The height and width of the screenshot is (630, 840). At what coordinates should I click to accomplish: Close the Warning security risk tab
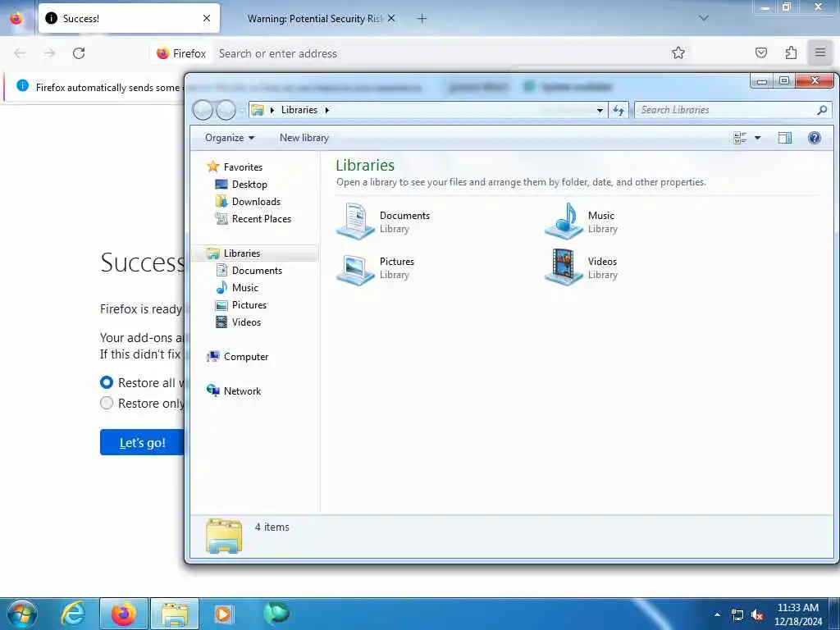pyautogui.click(x=391, y=18)
